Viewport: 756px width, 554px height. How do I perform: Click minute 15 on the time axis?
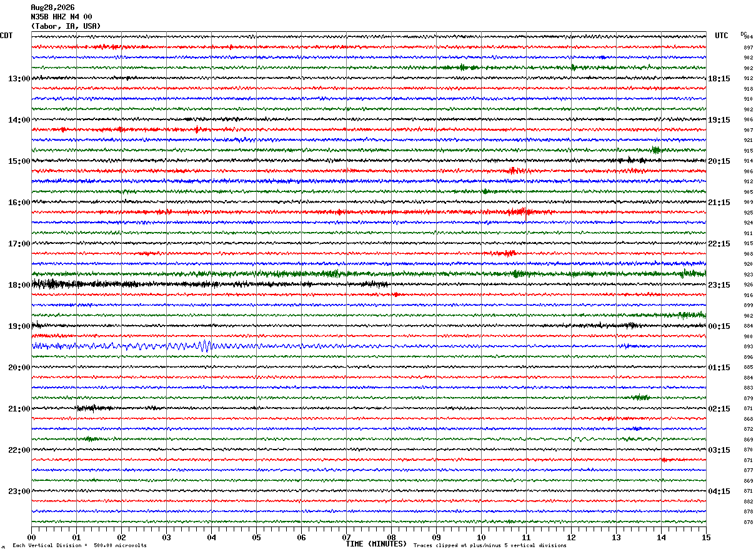click(706, 537)
